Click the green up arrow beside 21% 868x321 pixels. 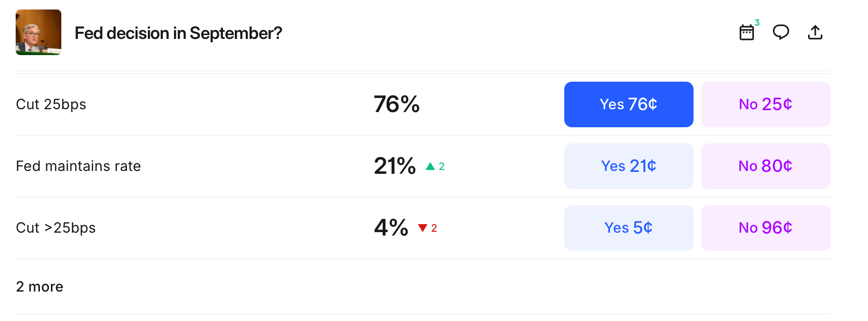point(430,166)
